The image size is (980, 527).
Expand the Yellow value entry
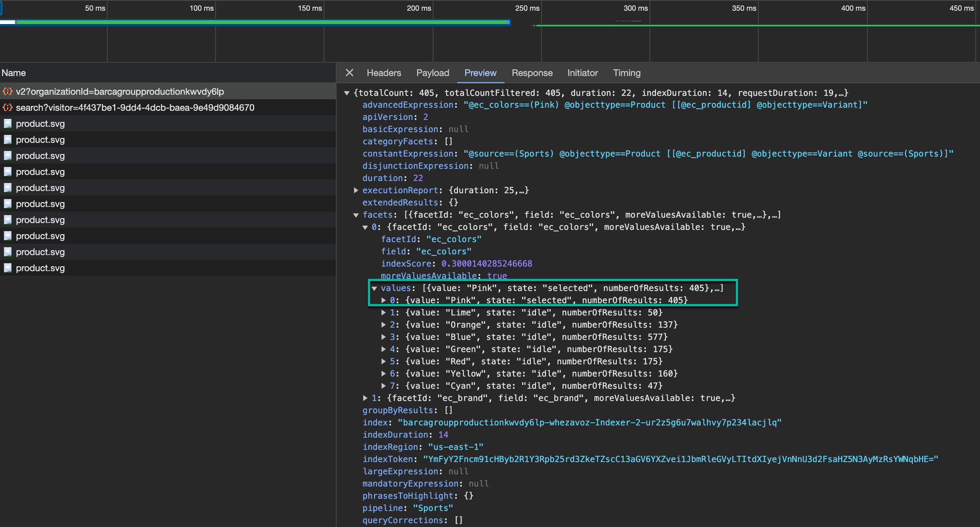click(x=384, y=373)
